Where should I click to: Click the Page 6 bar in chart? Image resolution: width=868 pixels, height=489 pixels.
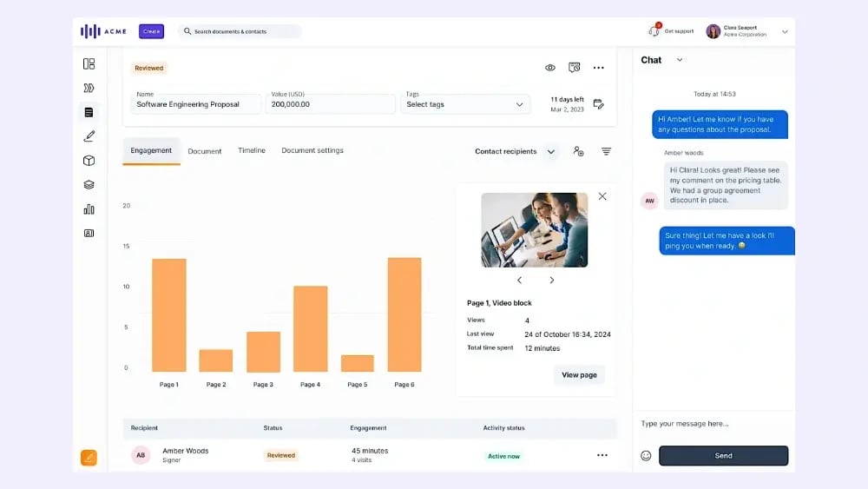coord(404,314)
